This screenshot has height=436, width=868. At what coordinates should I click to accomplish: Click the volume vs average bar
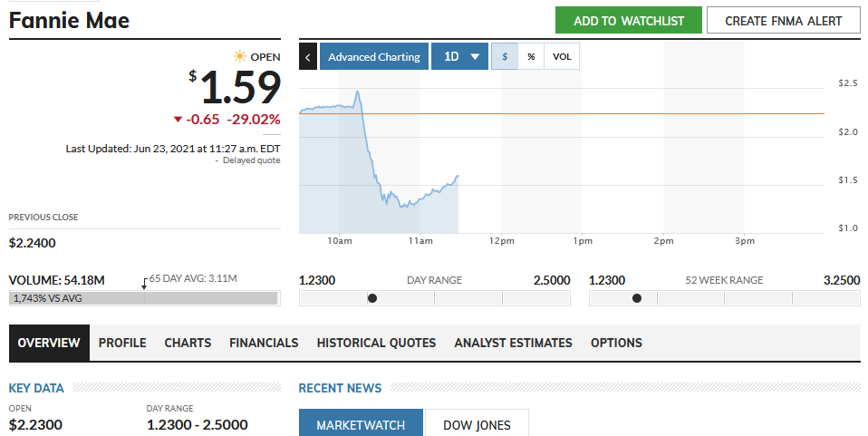tap(144, 298)
